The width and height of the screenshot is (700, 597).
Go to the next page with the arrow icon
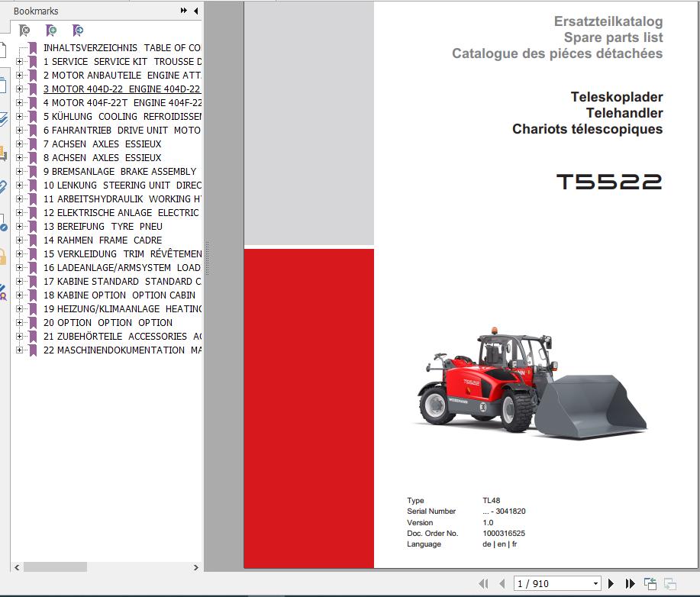(611, 582)
